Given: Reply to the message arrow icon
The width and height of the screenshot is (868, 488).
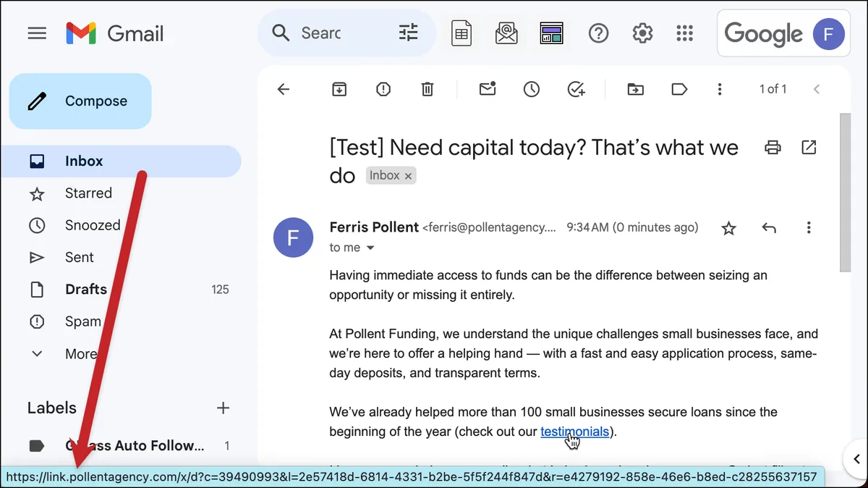Looking at the screenshot, I should click(769, 228).
